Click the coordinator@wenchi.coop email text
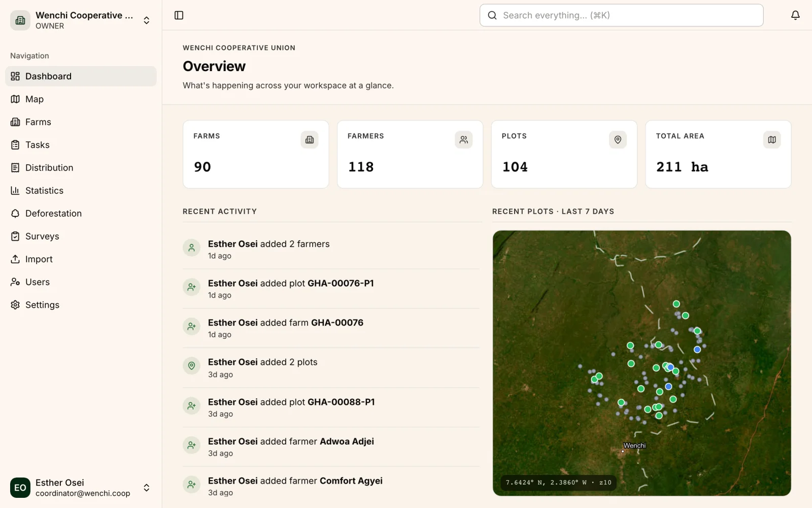 coord(83,493)
